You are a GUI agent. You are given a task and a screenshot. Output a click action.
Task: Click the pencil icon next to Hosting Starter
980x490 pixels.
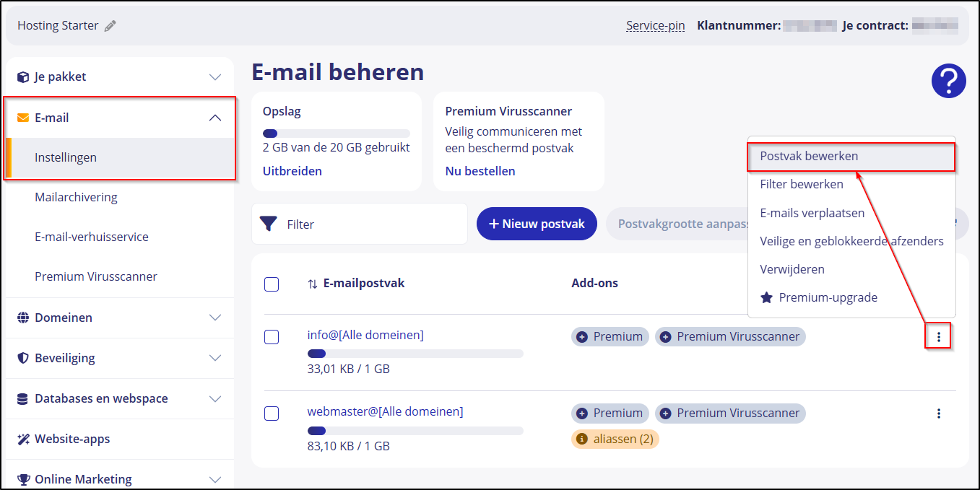(x=110, y=25)
